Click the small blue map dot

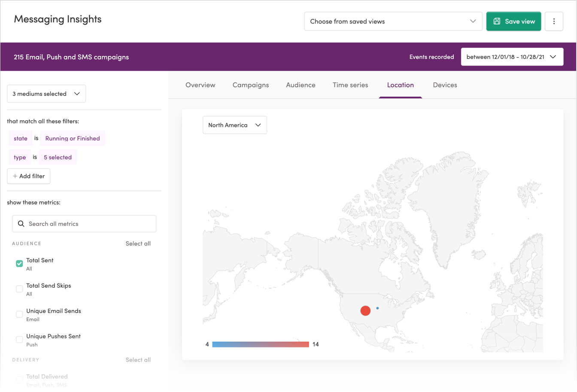[377, 308]
